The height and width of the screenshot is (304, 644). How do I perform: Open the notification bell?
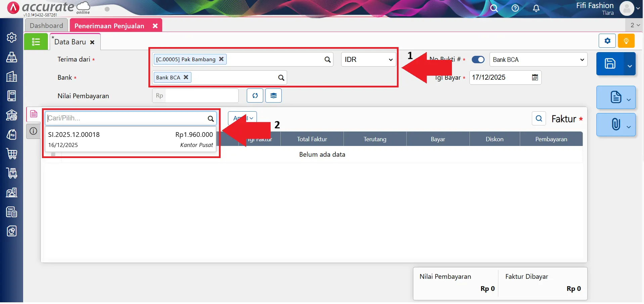click(536, 8)
